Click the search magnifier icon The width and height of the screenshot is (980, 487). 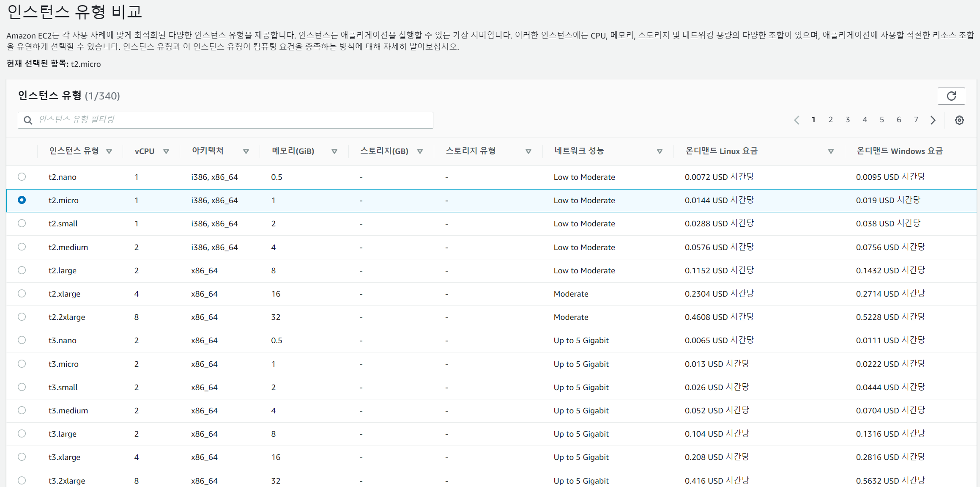click(x=28, y=120)
